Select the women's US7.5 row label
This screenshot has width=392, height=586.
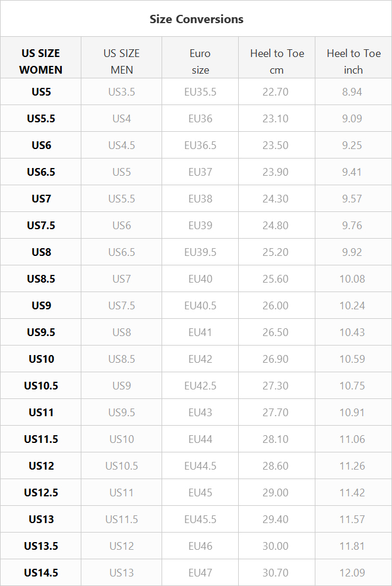tap(41, 226)
